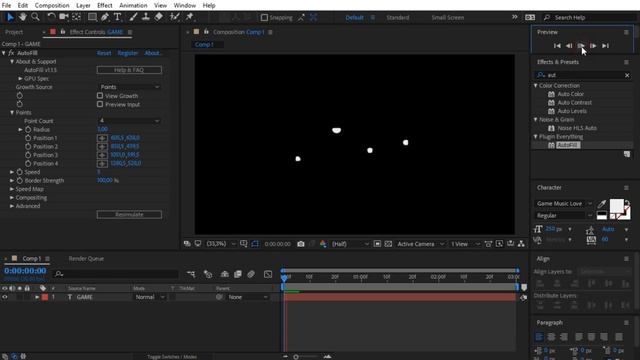The height and width of the screenshot is (360, 640).
Task: Open Parent None dropdown
Action: tap(248, 297)
